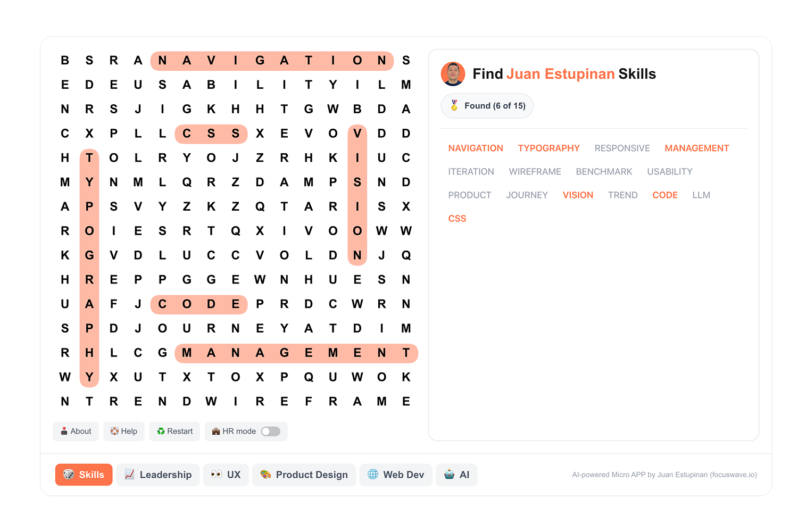Select RESPONSIVE in the word list
Viewport: 798px width, 532px height.
pos(622,148)
